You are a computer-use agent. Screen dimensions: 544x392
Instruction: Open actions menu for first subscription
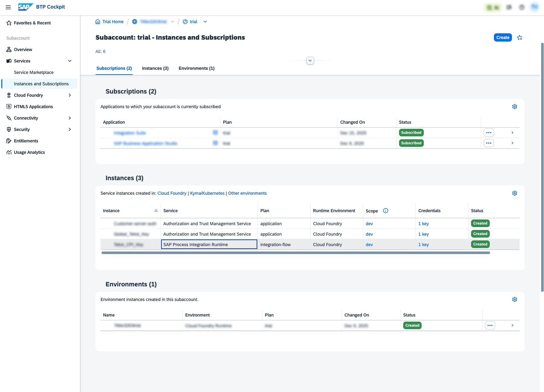pos(489,133)
